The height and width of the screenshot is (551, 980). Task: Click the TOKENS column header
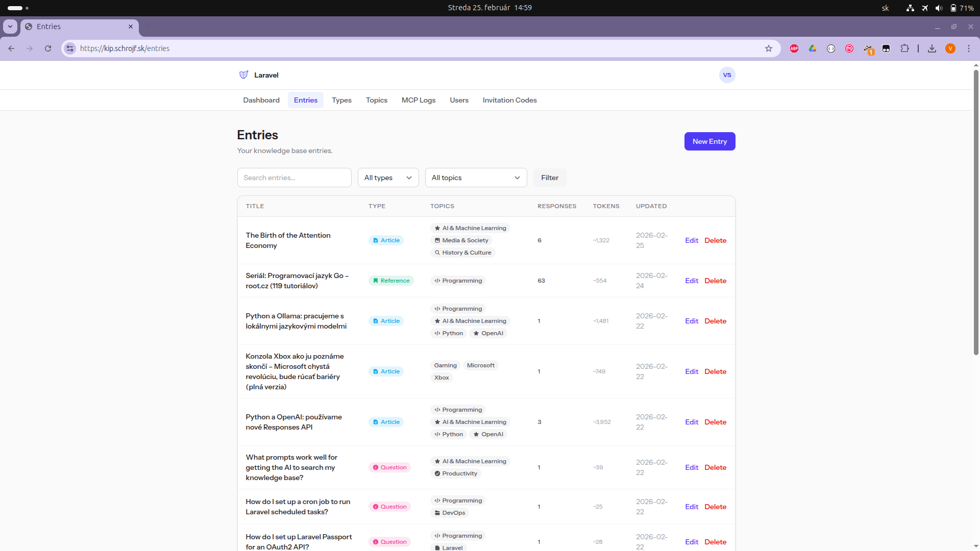pyautogui.click(x=606, y=206)
